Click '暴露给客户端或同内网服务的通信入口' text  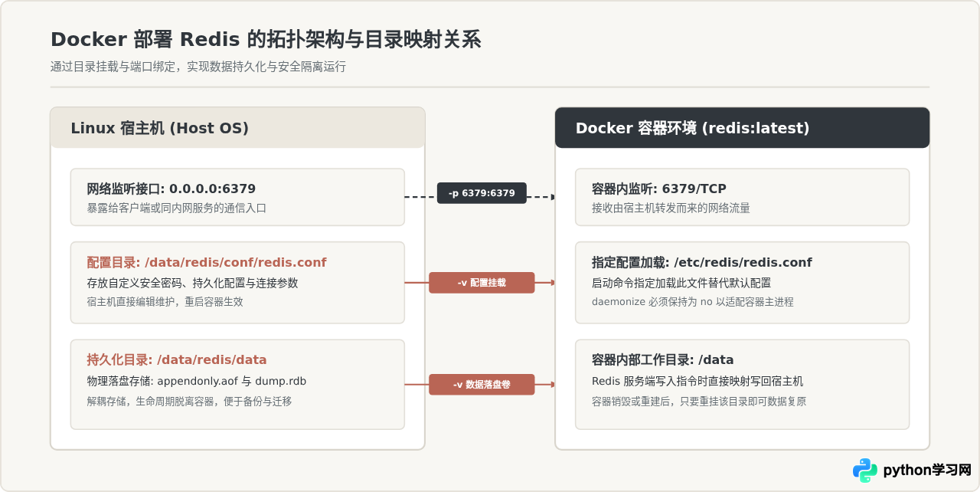click(177, 208)
